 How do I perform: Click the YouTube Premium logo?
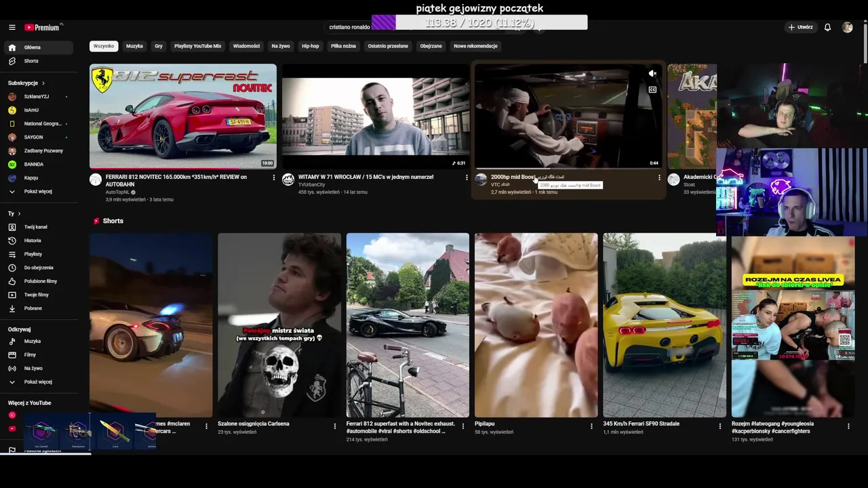(43, 27)
